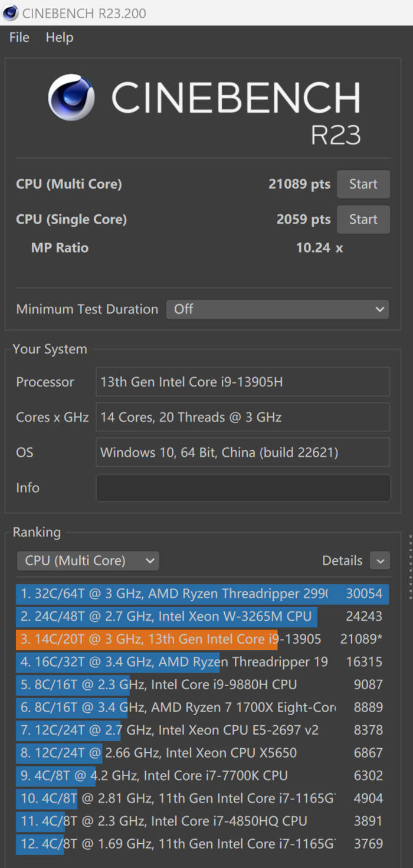Select the orange 13th Gen Core i9-13905 row
The image size is (413, 868).
pos(202,639)
